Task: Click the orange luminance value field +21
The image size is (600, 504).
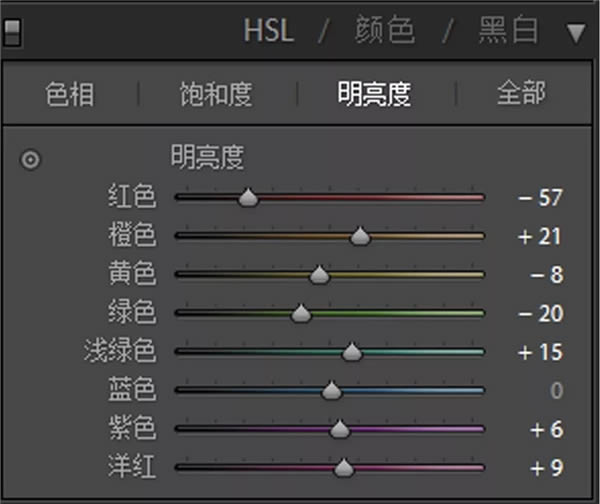Action: 540,237
